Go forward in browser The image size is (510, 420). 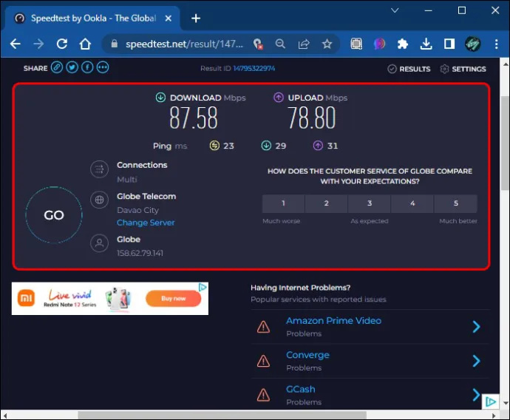pyautogui.click(x=38, y=44)
